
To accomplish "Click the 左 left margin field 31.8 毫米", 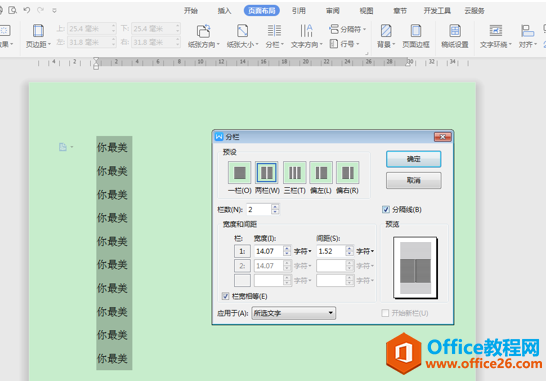I will click(x=92, y=42).
